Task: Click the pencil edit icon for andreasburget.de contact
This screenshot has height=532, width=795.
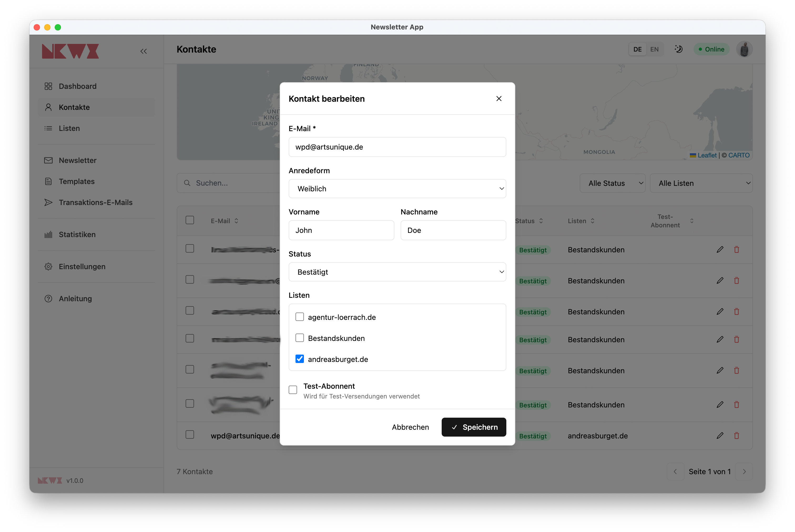Action: coord(720,436)
